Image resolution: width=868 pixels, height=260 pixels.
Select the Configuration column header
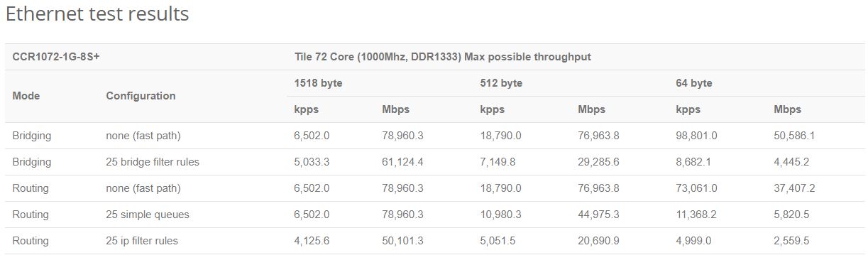(141, 96)
